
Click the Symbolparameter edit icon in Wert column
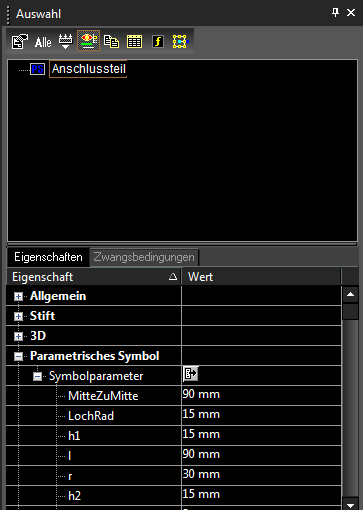[x=191, y=374]
